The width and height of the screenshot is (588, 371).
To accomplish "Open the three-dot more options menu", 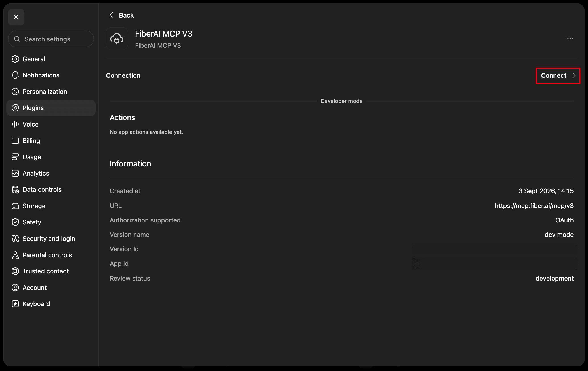I will click(x=570, y=39).
